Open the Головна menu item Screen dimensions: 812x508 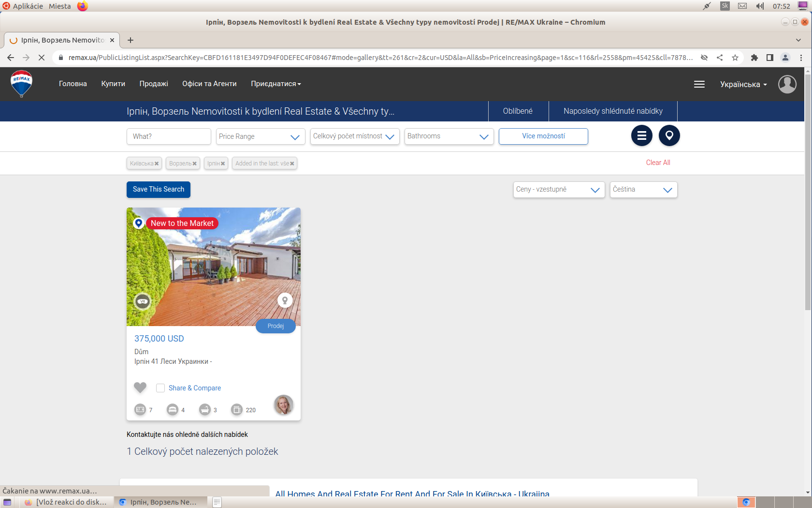coord(73,84)
